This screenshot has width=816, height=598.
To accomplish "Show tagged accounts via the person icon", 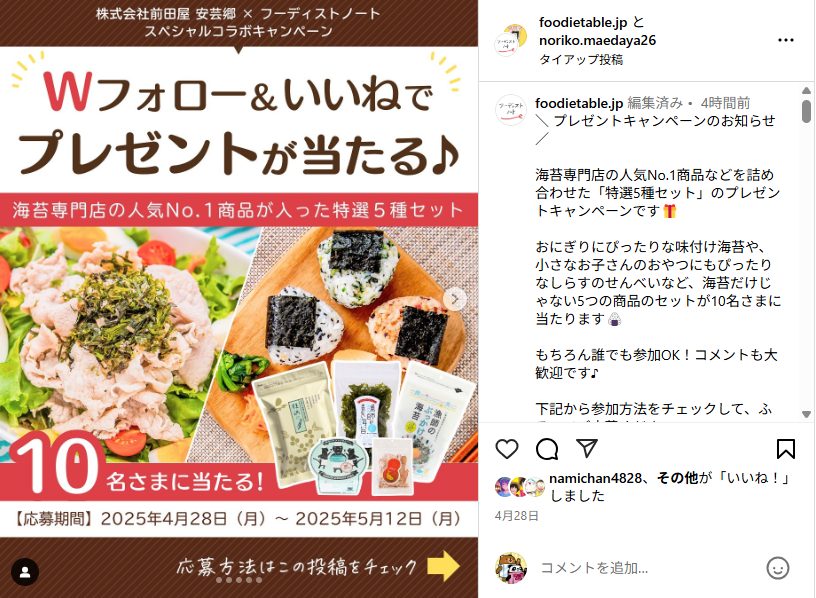I will pos(24,572).
